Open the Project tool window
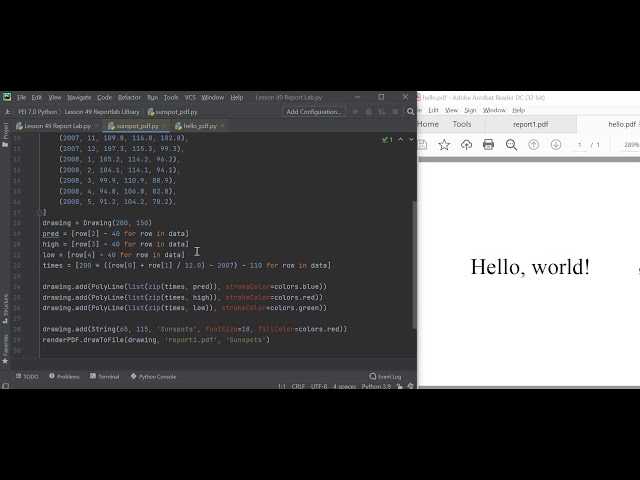The height and width of the screenshot is (480, 640). point(5,135)
